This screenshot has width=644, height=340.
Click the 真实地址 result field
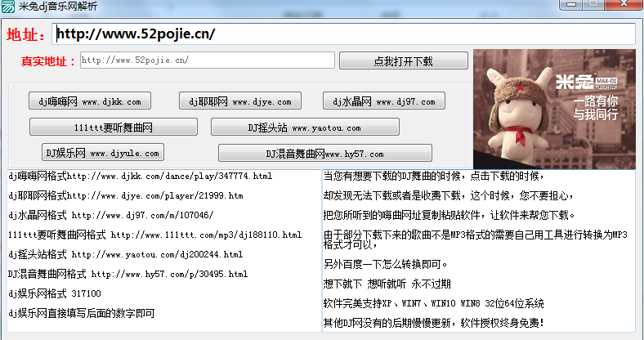pos(208,60)
